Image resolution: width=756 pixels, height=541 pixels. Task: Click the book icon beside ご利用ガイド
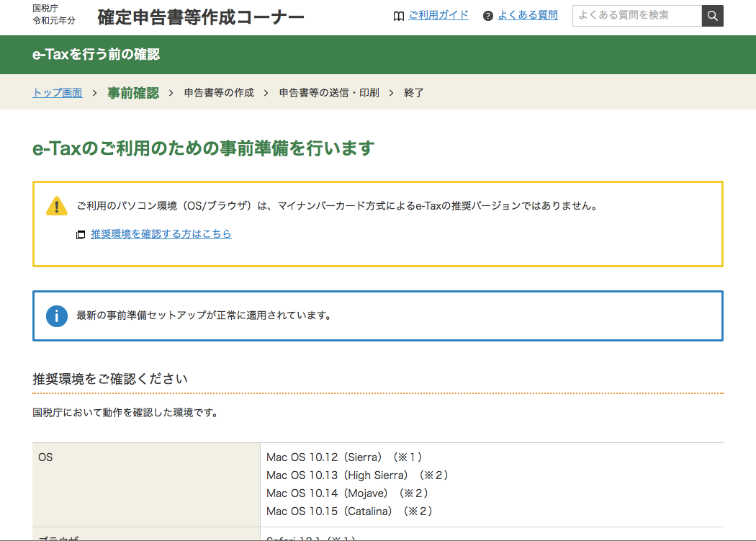[399, 14]
